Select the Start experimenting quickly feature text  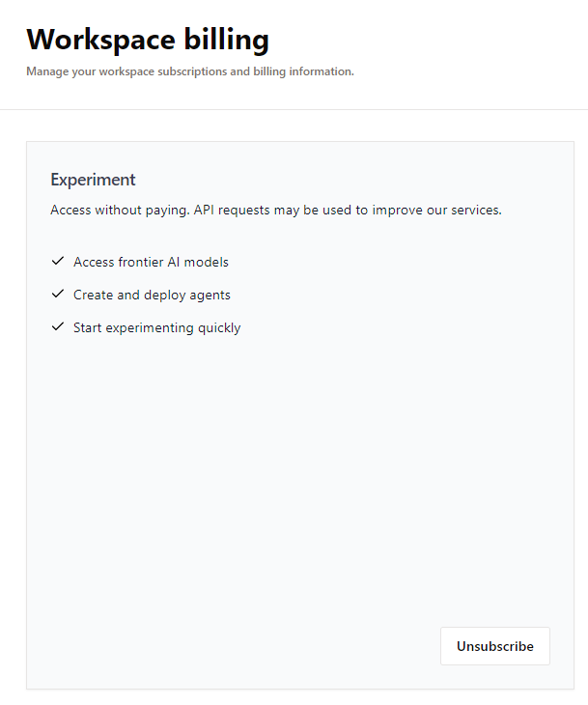click(156, 327)
